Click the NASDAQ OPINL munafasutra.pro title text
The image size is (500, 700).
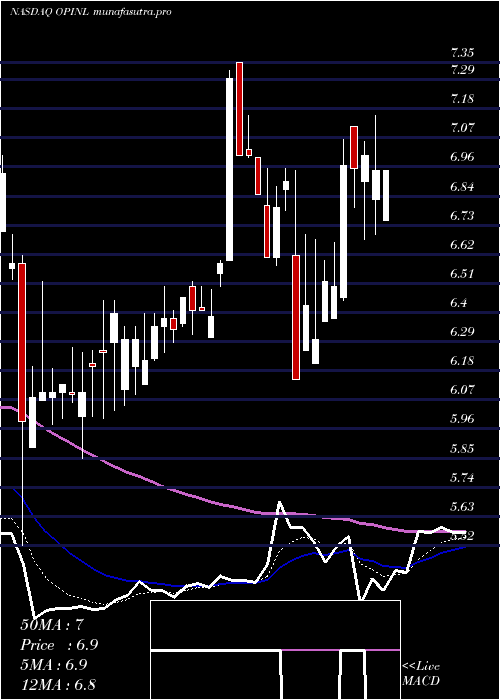[x=91, y=12]
